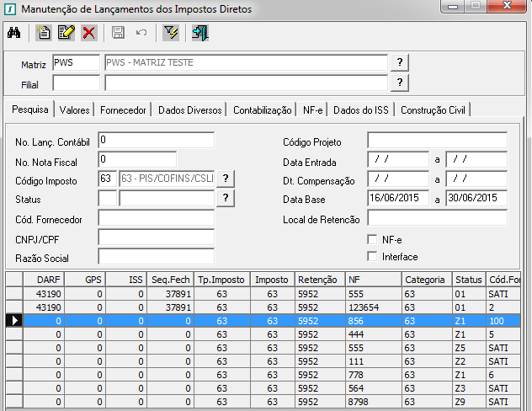Open lookup button beside Status field
Screen dimensions: 532x411
[226, 197]
